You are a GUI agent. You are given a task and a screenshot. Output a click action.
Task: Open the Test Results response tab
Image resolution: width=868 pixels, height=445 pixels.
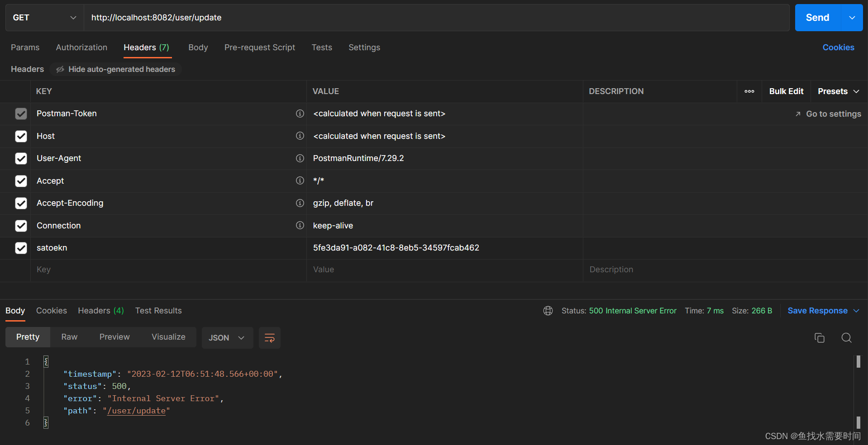[x=158, y=311]
